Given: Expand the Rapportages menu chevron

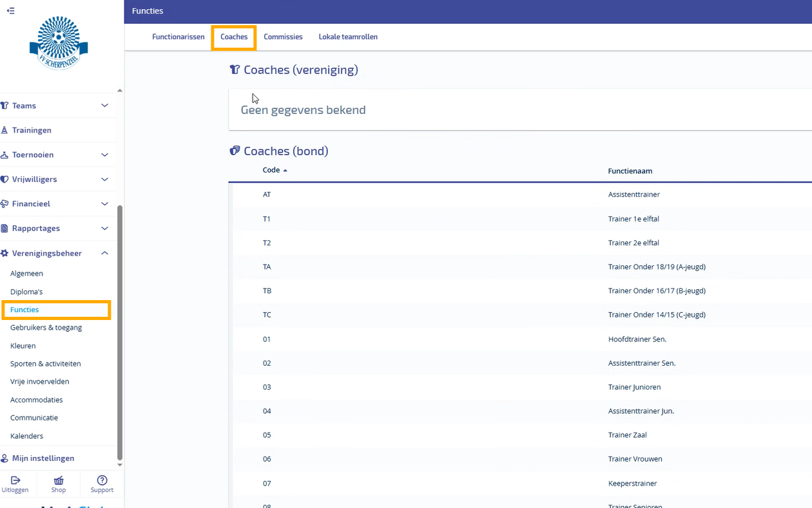Looking at the screenshot, I should (105, 228).
